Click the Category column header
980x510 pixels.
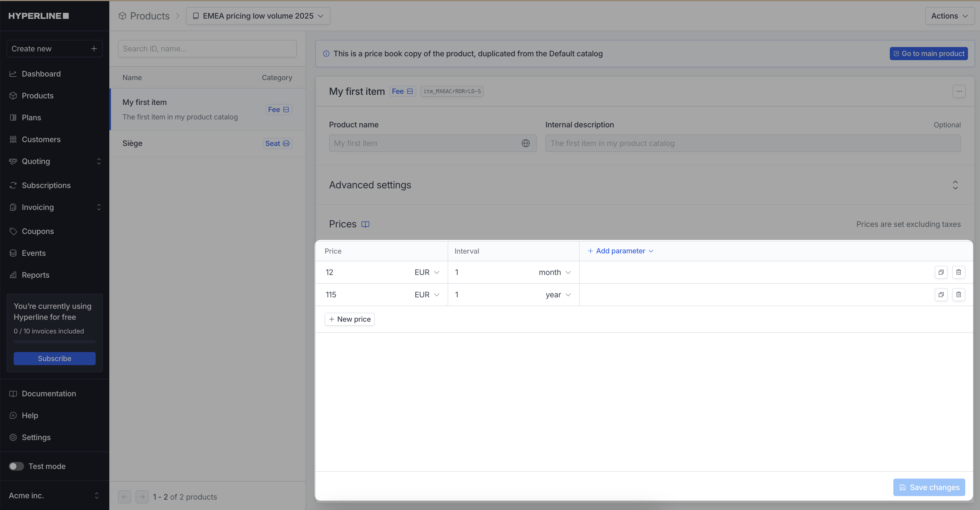(x=277, y=78)
